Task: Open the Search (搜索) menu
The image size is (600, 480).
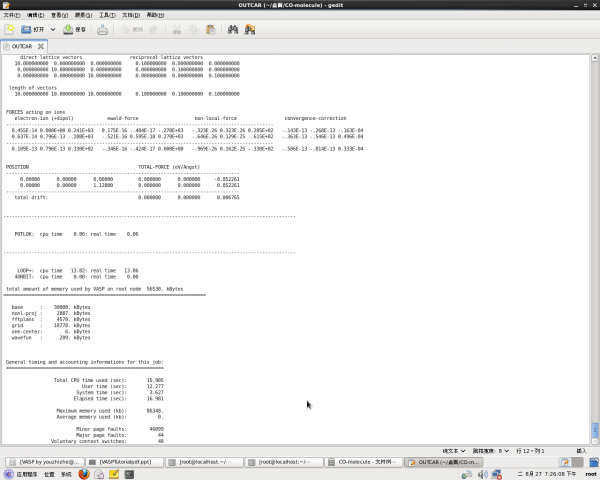Action: (x=83, y=15)
